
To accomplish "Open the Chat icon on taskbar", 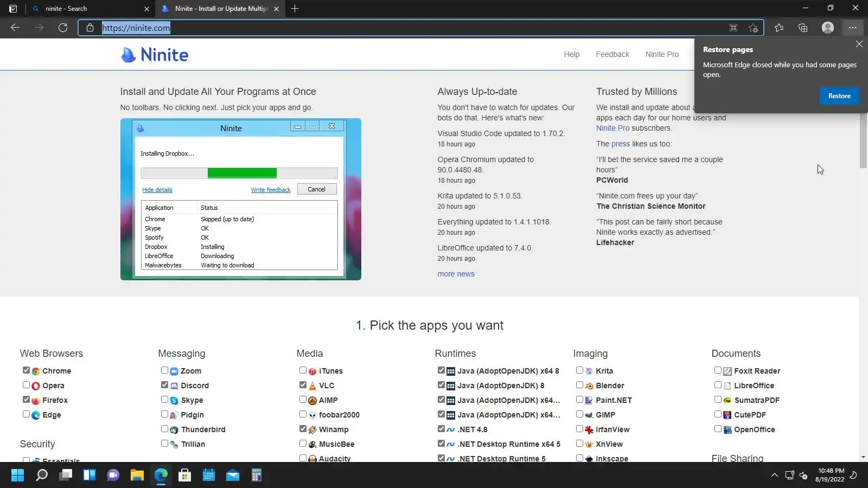I will click(x=113, y=476).
